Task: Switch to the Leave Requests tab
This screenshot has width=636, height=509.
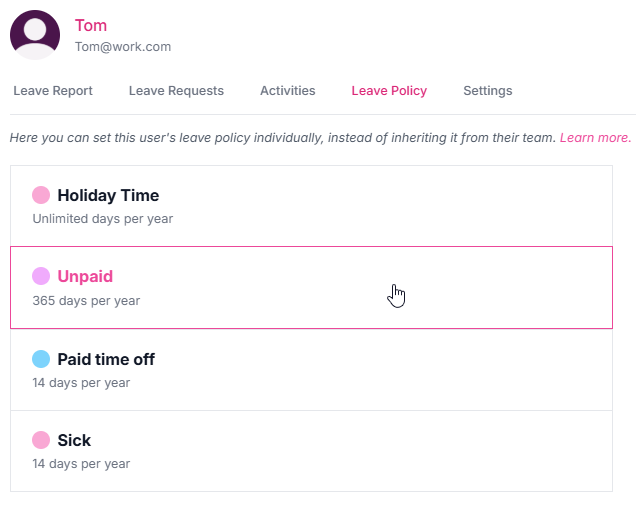Action: tap(176, 90)
